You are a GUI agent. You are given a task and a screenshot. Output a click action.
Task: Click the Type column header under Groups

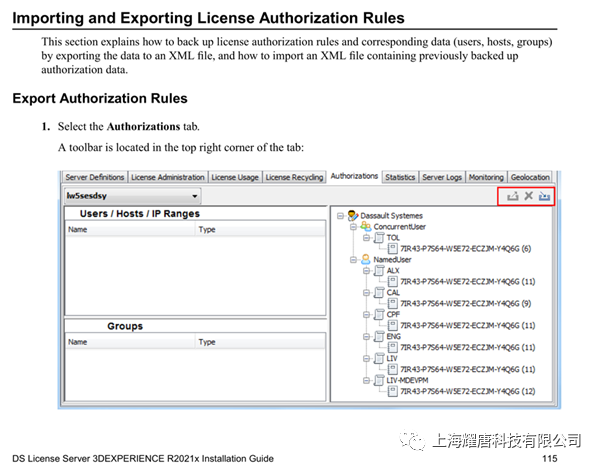(260, 342)
